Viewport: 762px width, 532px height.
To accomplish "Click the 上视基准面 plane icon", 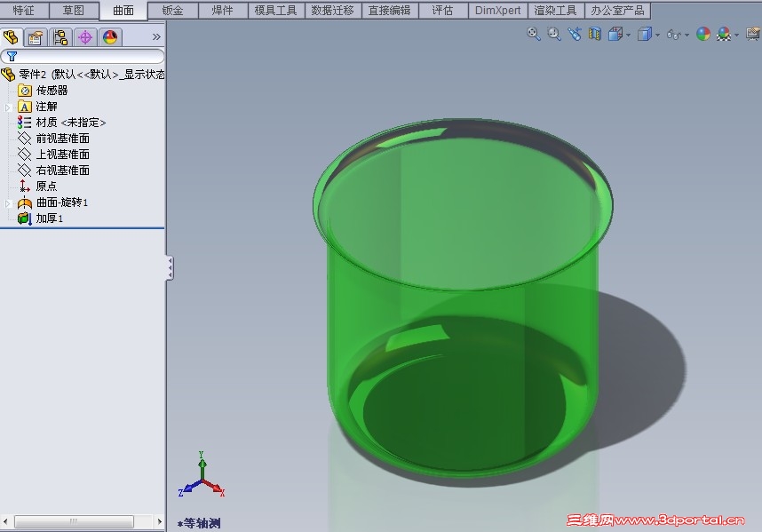I will tap(24, 155).
